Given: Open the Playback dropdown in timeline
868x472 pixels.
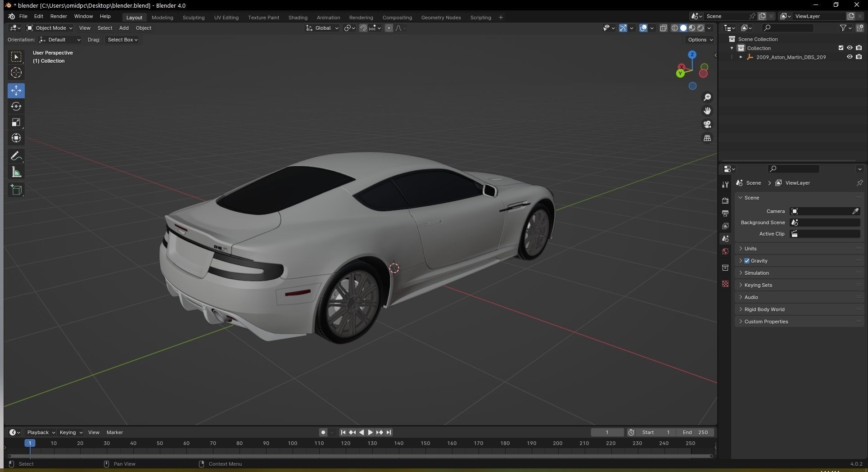Looking at the screenshot, I should tap(41, 432).
